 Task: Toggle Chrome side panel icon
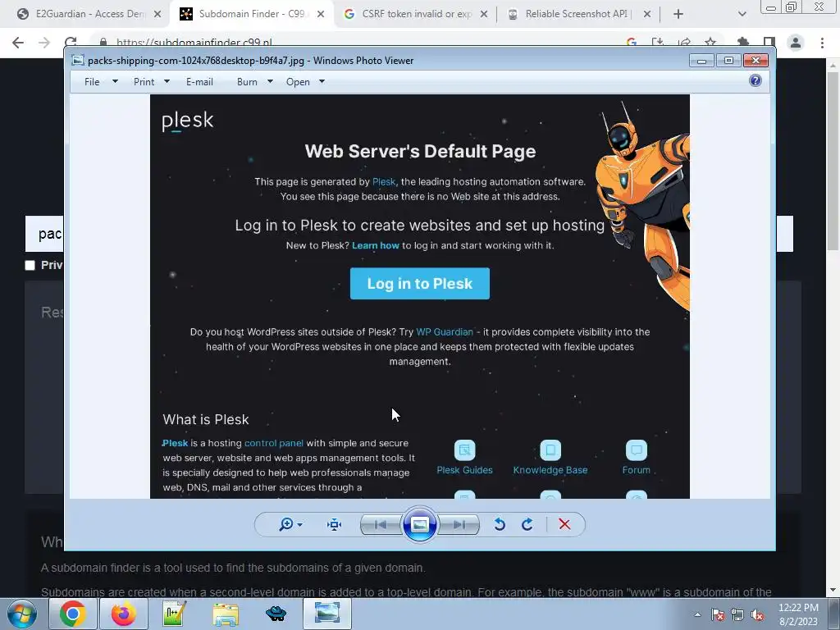(769, 43)
